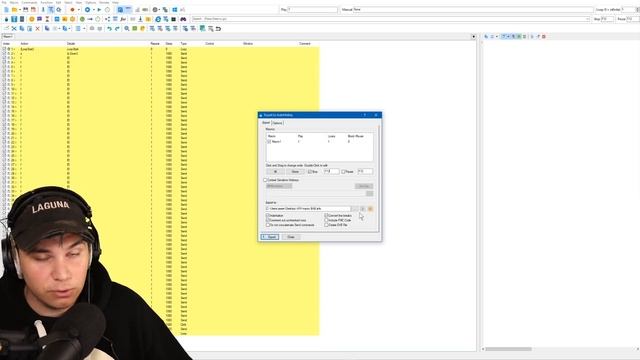Click the browse button beside export path
Image resolution: width=640 pixels, height=360 pixels.
pos(355,209)
